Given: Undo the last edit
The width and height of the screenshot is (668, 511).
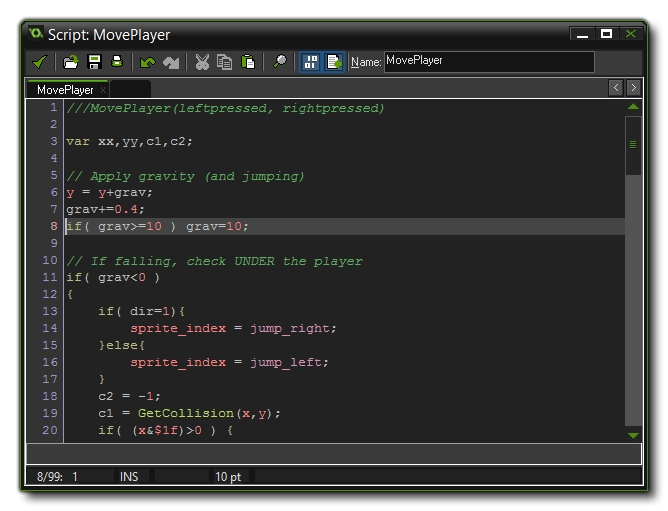Looking at the screenshot, I should (x=148, y=62).
